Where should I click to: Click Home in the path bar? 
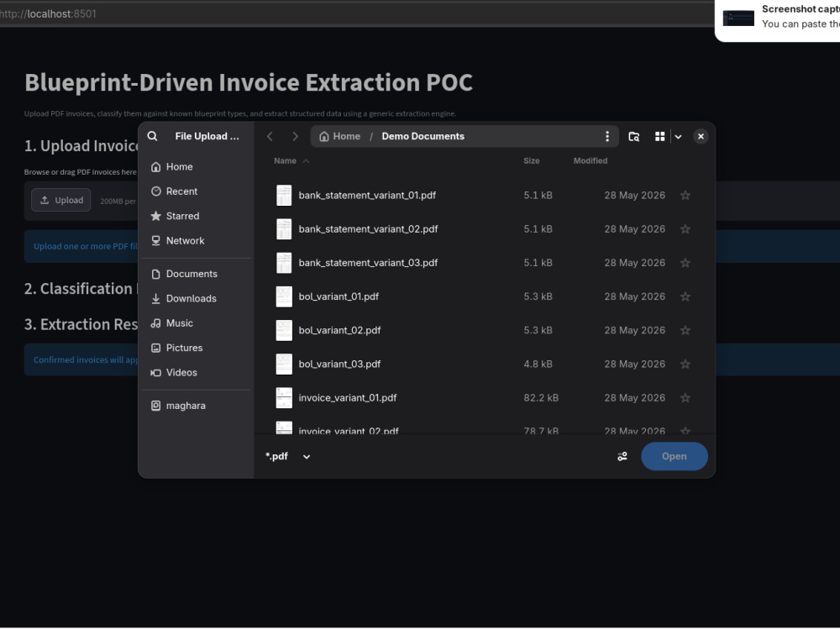[339, 136]
